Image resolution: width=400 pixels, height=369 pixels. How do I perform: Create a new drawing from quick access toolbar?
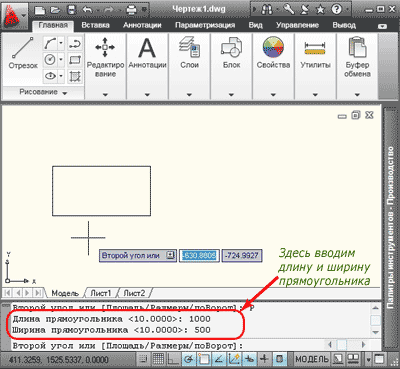(x=40, y=10)
